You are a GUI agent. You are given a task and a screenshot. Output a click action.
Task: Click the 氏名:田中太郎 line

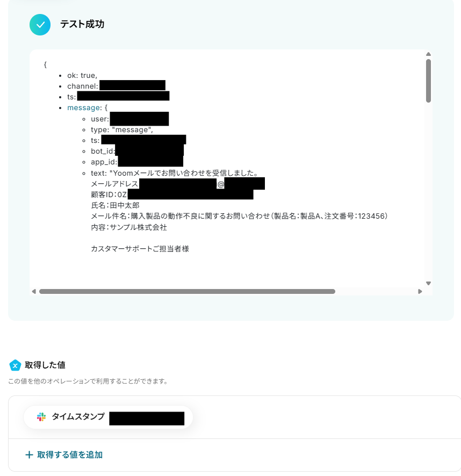(115, 205)
